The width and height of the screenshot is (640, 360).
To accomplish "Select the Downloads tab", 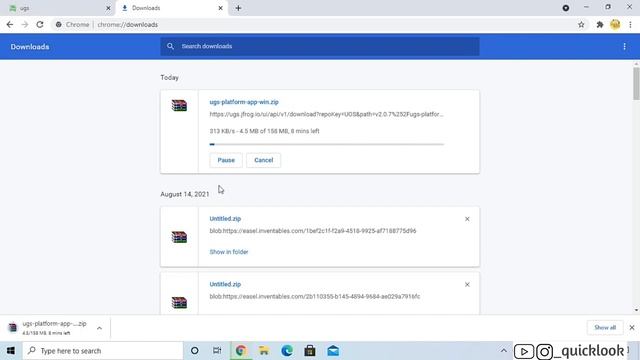I will click(171, 8).
